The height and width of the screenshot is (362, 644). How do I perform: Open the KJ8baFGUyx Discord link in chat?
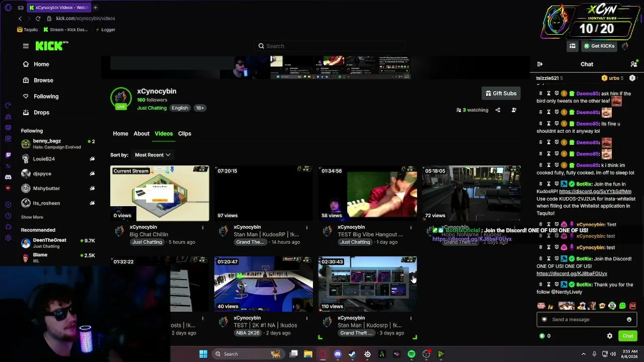[x=572, y=274]
